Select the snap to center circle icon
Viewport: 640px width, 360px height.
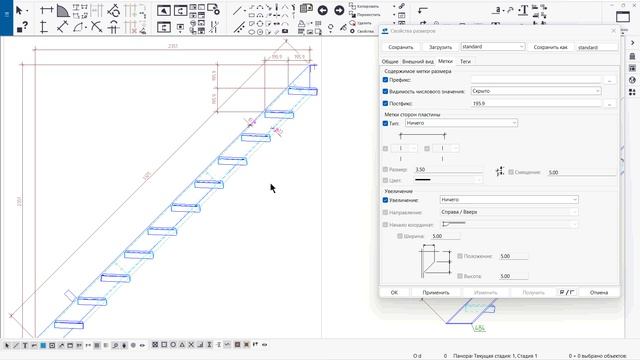[173, 345]
